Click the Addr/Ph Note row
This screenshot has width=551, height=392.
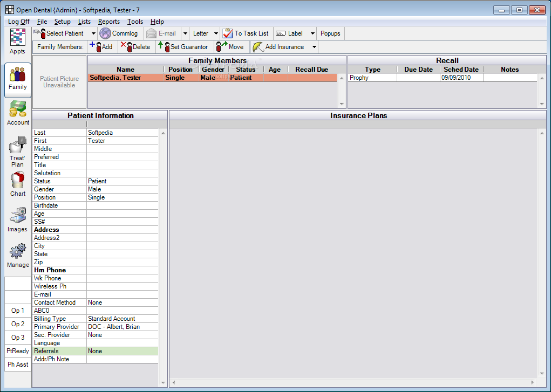click(x=95, y=359)
